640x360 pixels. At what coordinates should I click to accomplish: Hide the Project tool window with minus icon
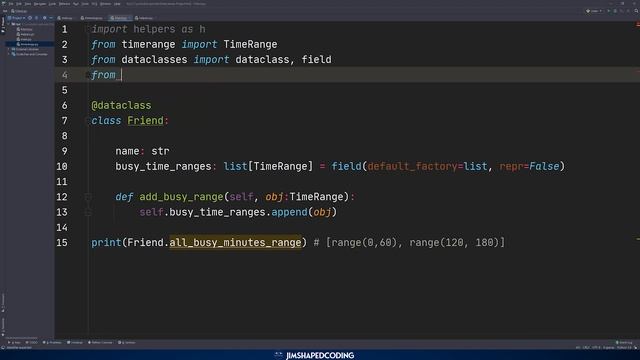click(51, 18)
